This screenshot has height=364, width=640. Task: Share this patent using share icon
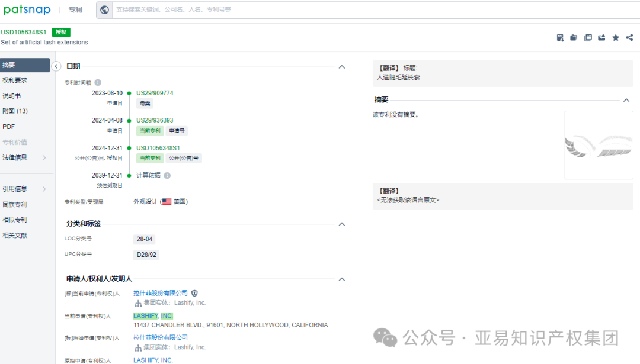[629, 37]
